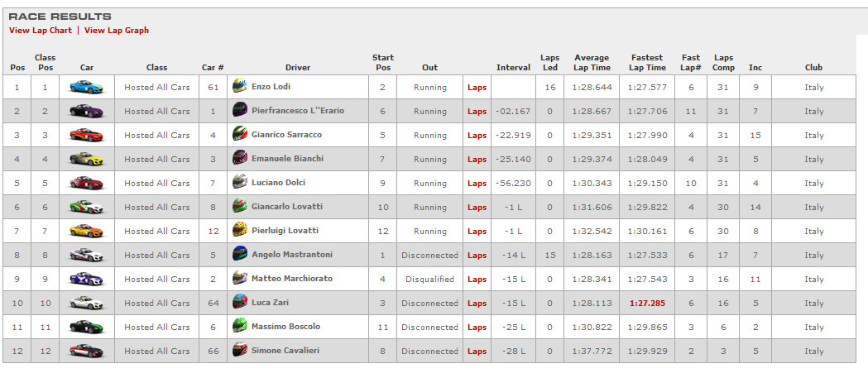The height and width of the screenshot is (378, 868).
Task: Open Laps link for Enzo Lodi
Action: [x=477, y=88]
